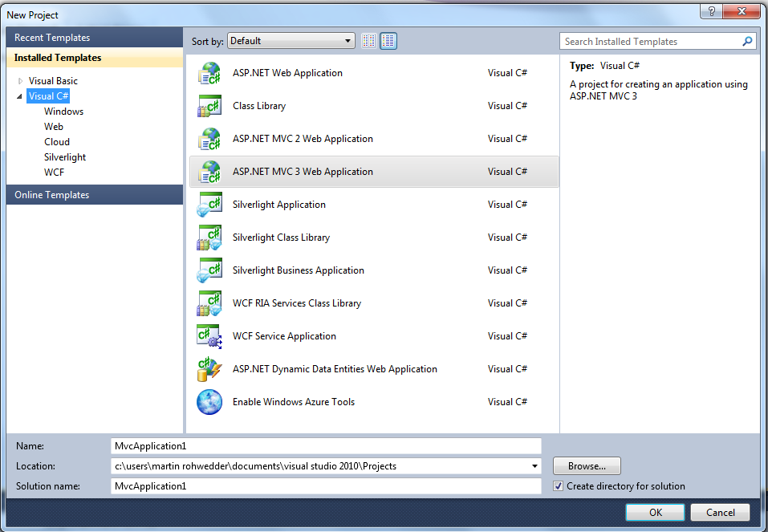Select 'ASP.NET Dynamic Data Entities Web Application' name
768x532 pixels.
tap(335, 369)
